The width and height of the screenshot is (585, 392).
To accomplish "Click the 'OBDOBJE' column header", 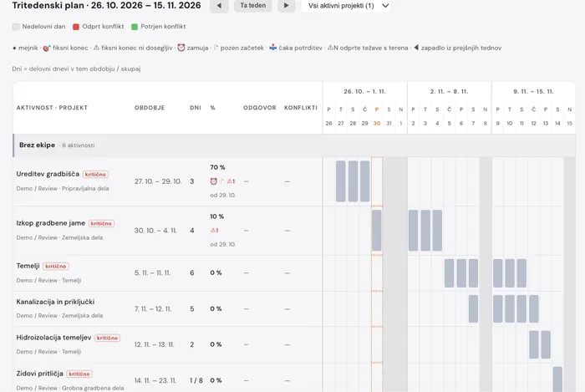I will pos(150,108).
